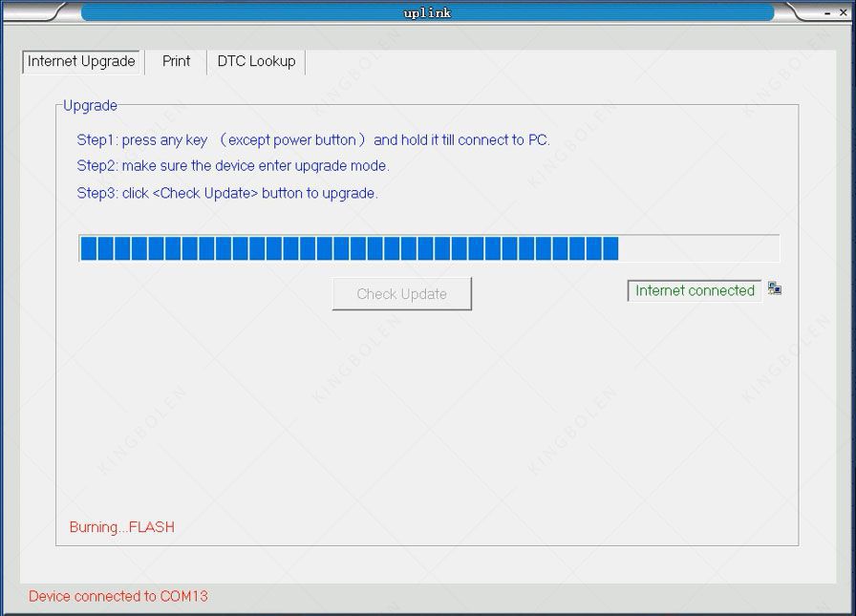856x616 pixels.
Task: Minimize the uplink window
Action: pyautogui.click(x=827, y=12)
